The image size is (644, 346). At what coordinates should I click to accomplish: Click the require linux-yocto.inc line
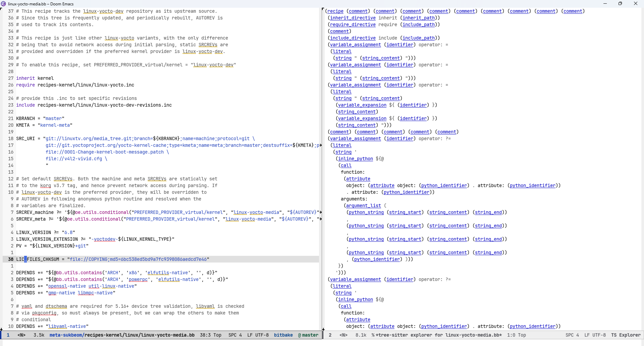[75, 85]
